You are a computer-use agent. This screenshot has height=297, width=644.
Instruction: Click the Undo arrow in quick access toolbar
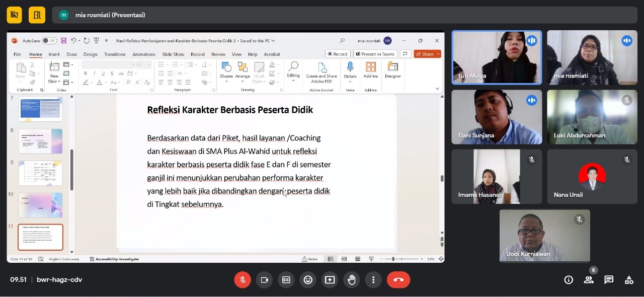73,41
